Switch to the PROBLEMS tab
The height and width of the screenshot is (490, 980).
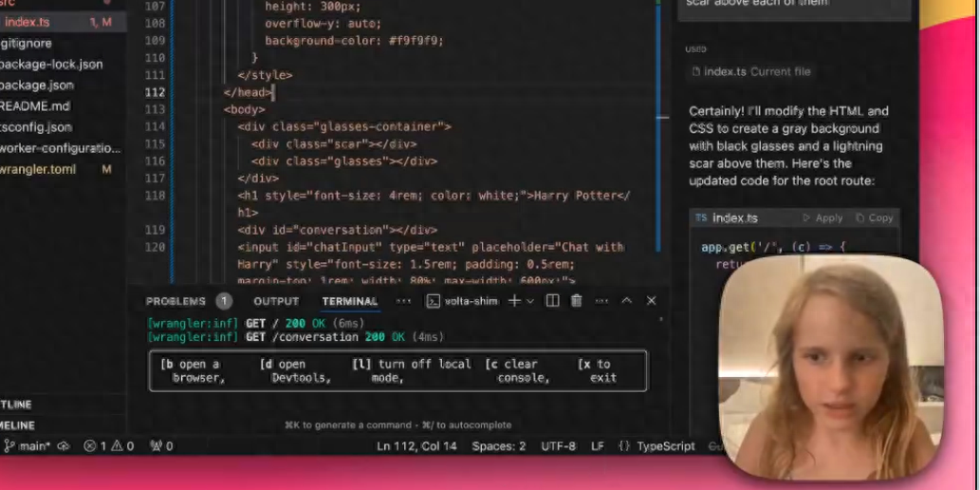[x=176, y=301]
